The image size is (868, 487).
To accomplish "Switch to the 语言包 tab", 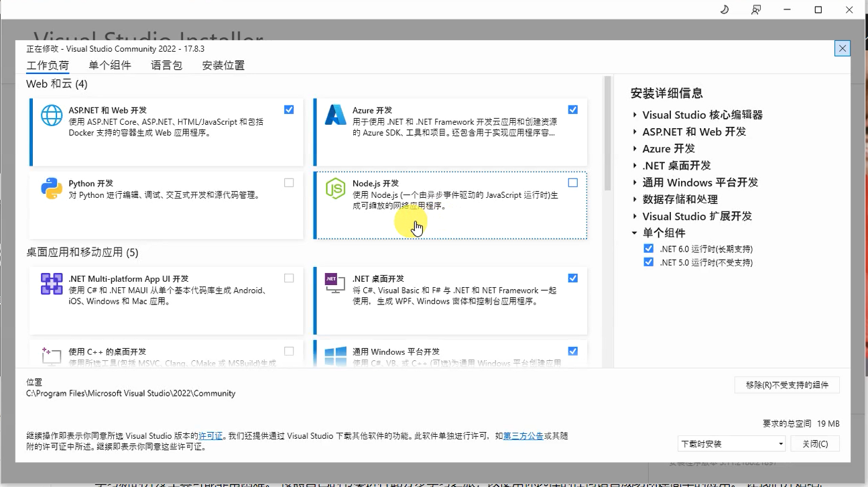I will [167, 66].
